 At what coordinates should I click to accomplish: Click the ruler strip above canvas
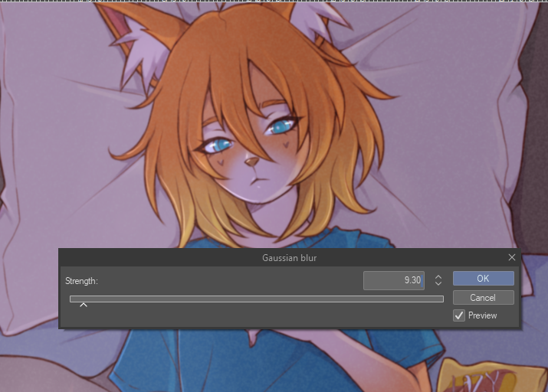point(274,1)
